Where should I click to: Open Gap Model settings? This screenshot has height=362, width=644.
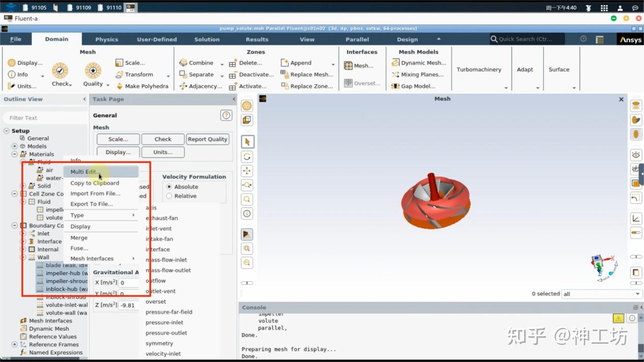(413, 86)
